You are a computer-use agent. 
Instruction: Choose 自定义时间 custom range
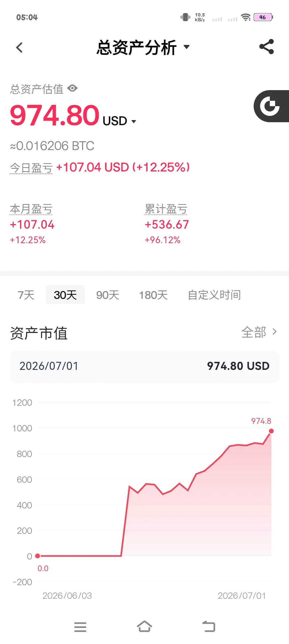point(214,295)
